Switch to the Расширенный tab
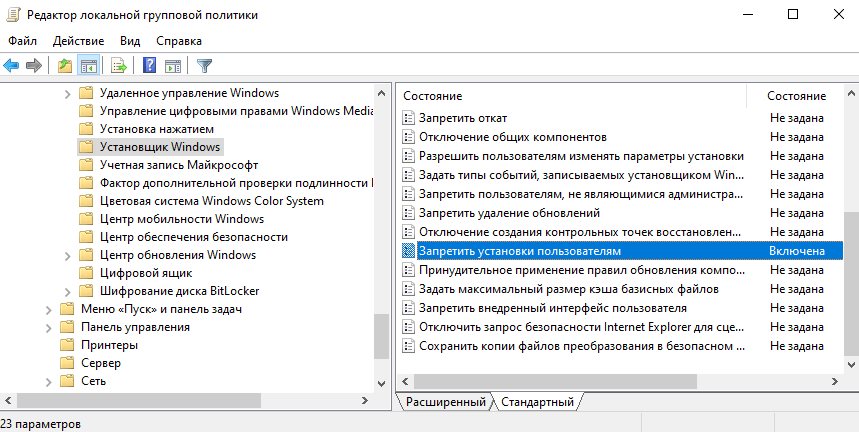 (445, 402)
